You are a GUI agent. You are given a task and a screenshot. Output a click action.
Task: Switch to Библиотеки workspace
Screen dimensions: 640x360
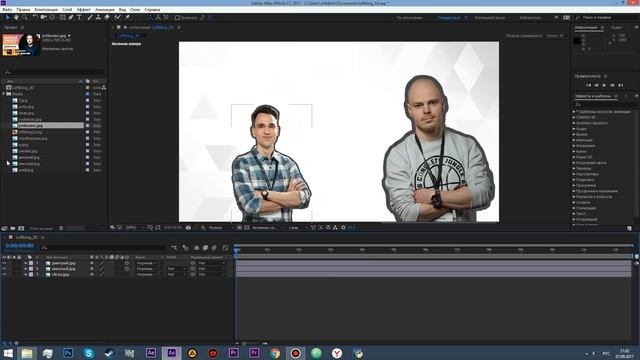(530, 18)
